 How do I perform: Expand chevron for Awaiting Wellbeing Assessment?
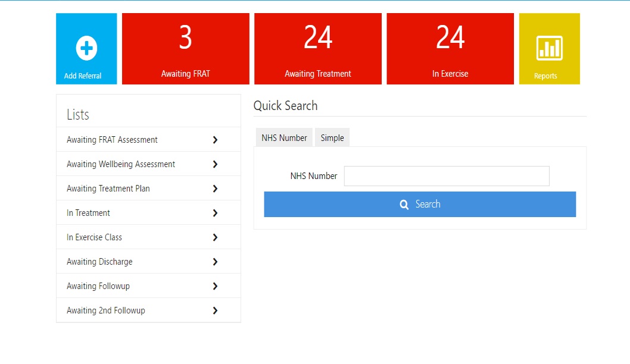click(x=216, y=164)
